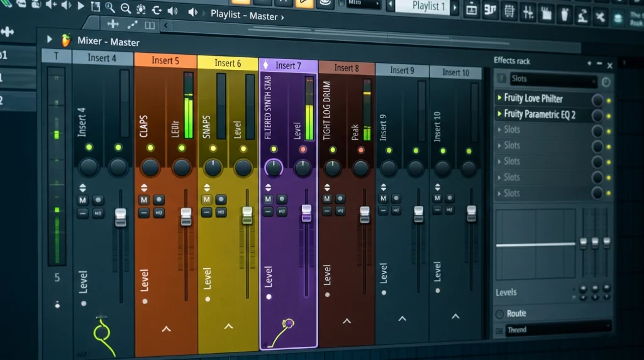Click the Insert 5 CLAPS volume fader handle
This screenshot has height=360, width=644.
(186, 217)
